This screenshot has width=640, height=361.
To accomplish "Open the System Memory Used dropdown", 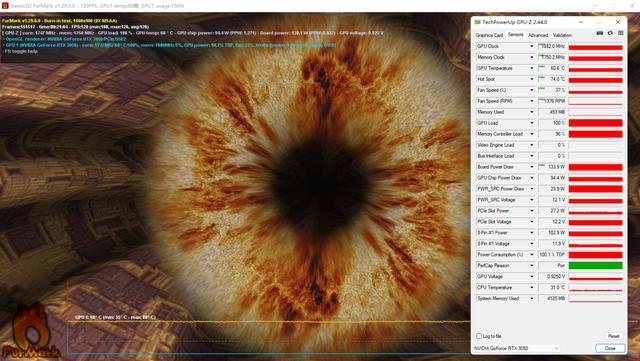I will [531, 299].
